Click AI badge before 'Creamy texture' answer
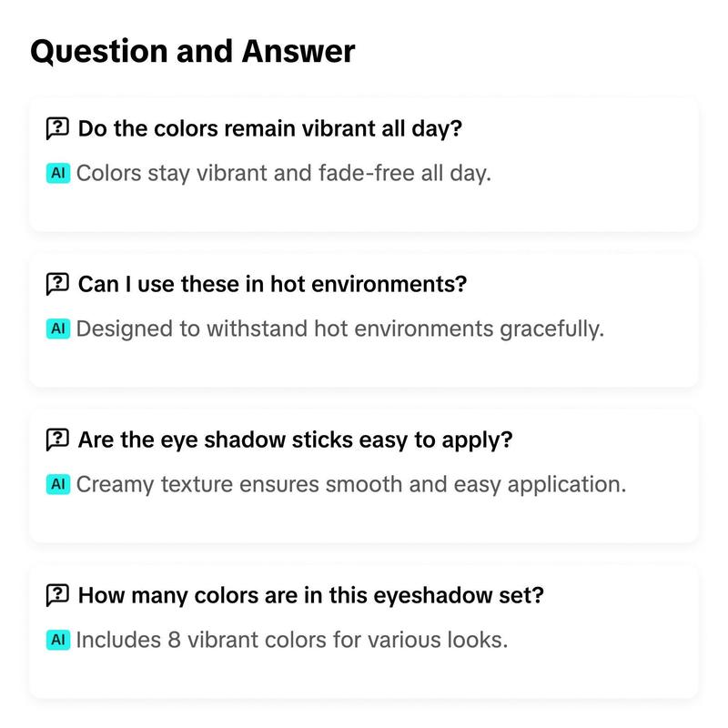This screenshot has height=728, width=728. (x=58, y=484)
